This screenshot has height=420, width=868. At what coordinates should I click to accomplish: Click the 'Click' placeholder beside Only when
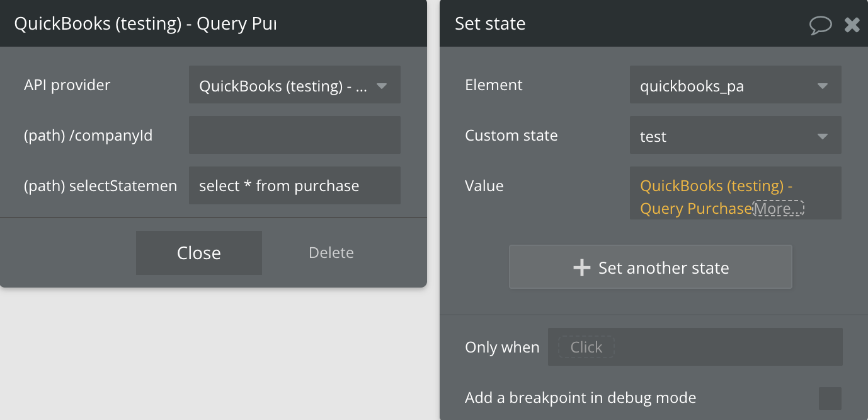586,347
